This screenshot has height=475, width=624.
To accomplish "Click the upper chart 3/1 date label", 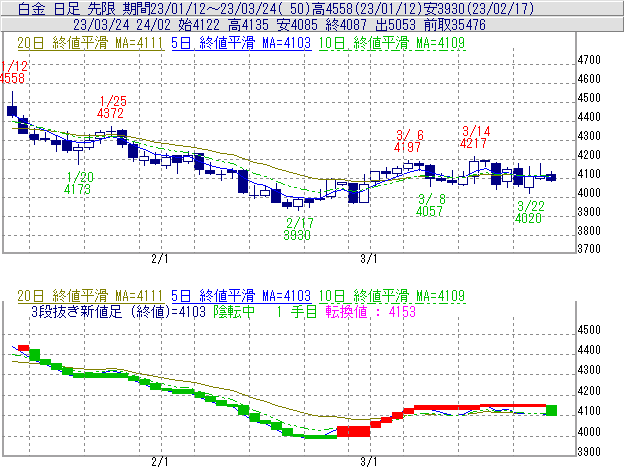I will (369, 259).
